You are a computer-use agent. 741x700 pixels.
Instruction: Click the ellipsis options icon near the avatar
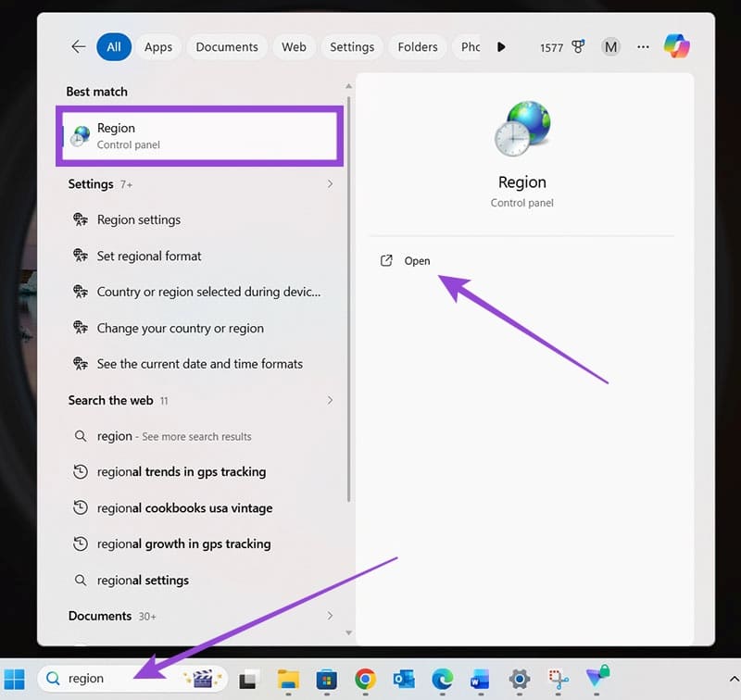pos(643,46)
